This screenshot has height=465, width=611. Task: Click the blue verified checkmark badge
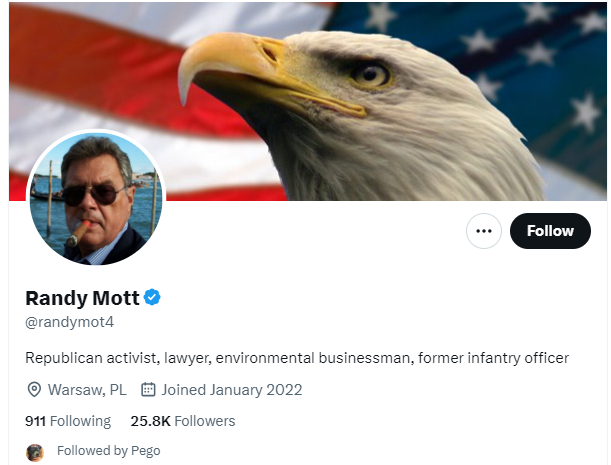153,297
